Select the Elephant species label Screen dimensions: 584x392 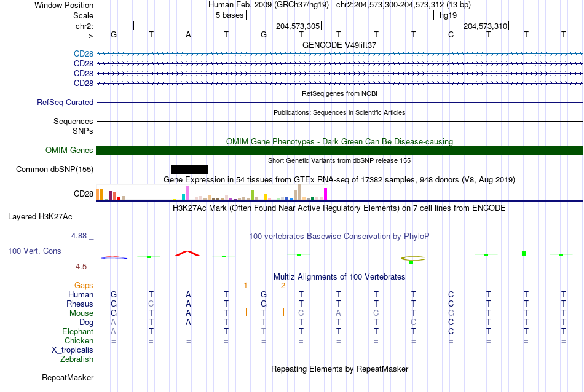(78, 331)
